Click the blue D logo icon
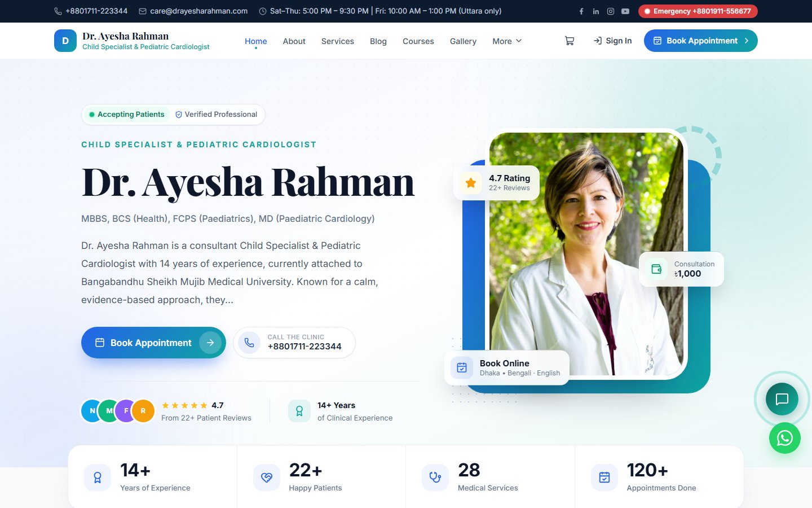Image resolution: width=812 pixels, height=508 pixels. [65, 41]
